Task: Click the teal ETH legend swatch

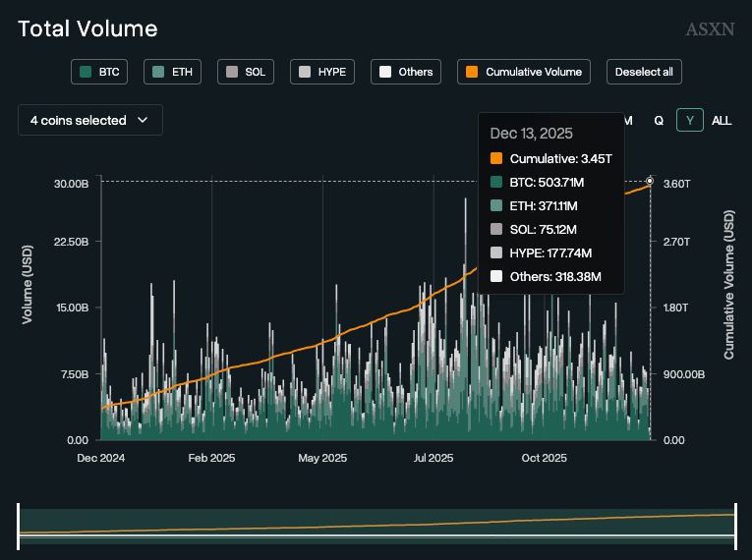Action: (x=158, y=72)
